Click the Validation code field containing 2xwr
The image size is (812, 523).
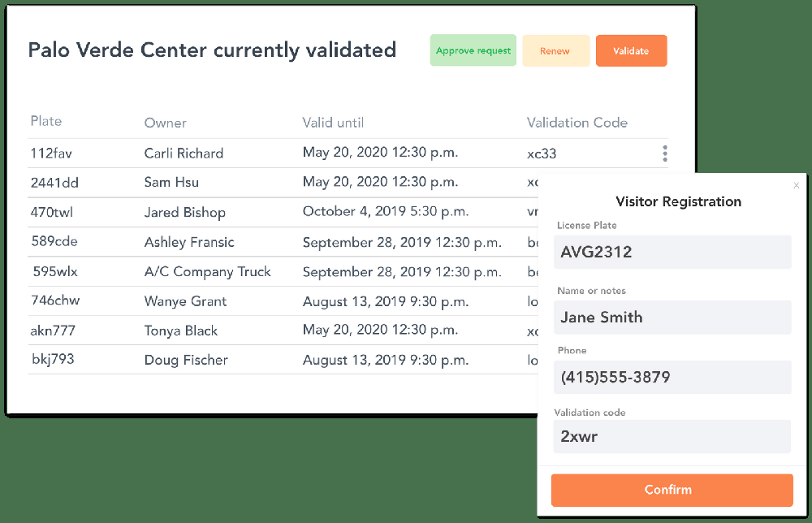pyautogui.click(x=672, y=436)
